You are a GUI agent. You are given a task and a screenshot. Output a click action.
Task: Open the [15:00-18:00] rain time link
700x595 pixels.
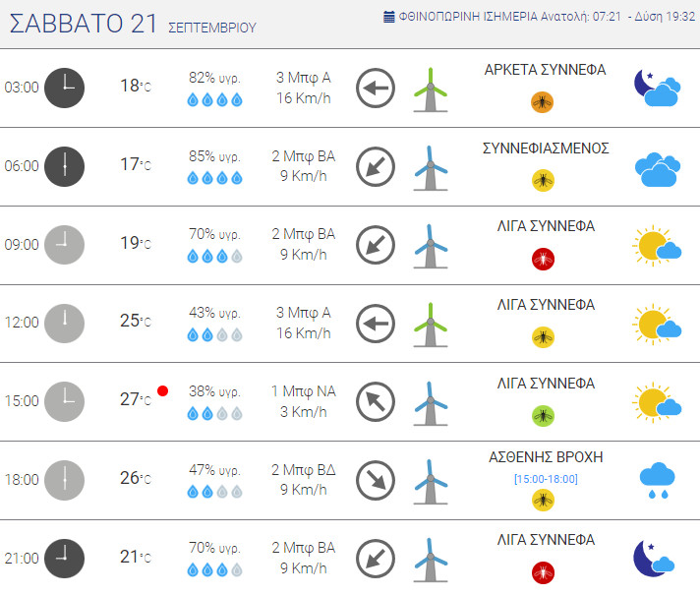(x=546, y=479)
